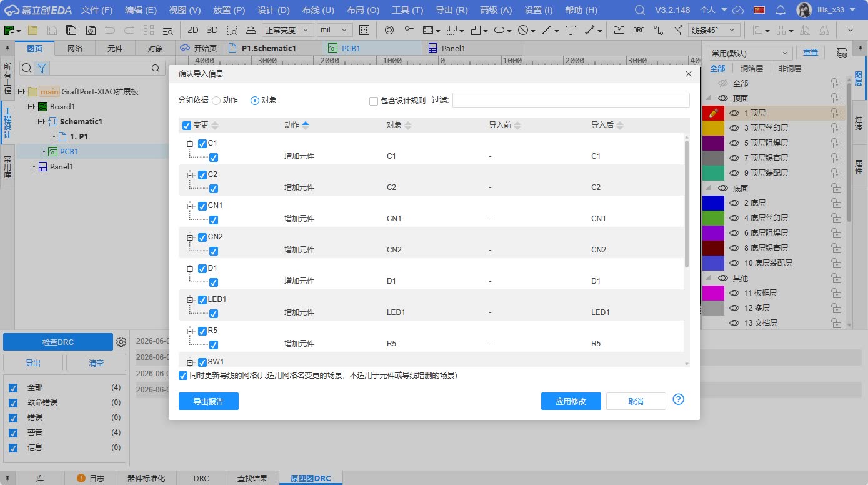Screen dimensions: 868x485
Task: Toggle the 变更 select-all checkbox
Action: point(187,126)
